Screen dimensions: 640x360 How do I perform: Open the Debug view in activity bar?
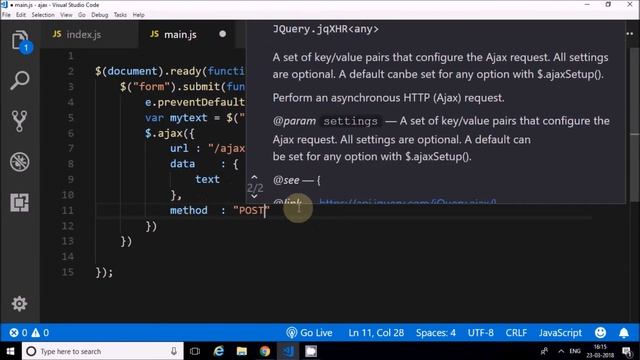click(x=20, y=162)
